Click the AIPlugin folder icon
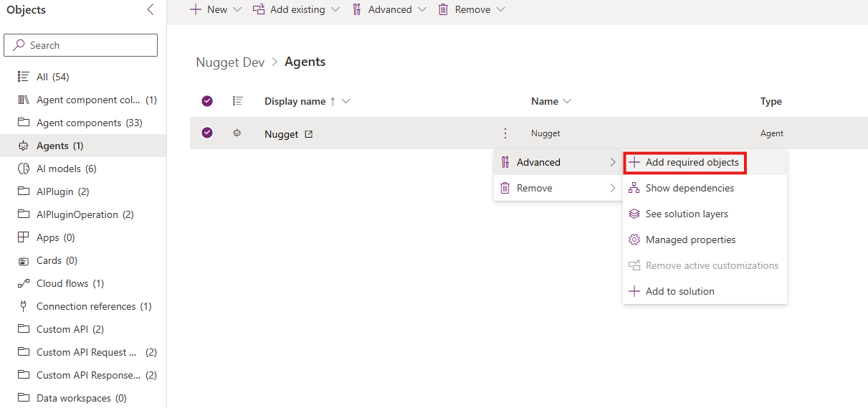 tap(23, 191)
